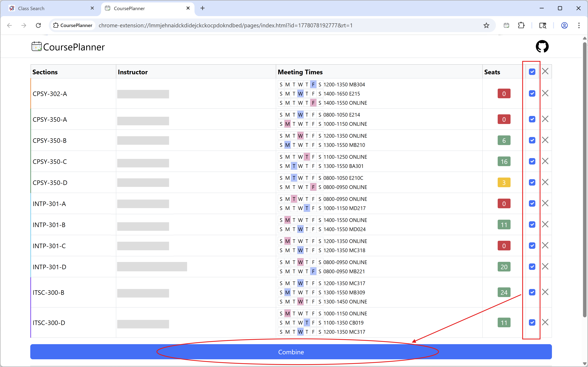Click the INTP-301-D section name

pyautogui.click(x=49, y=267)
